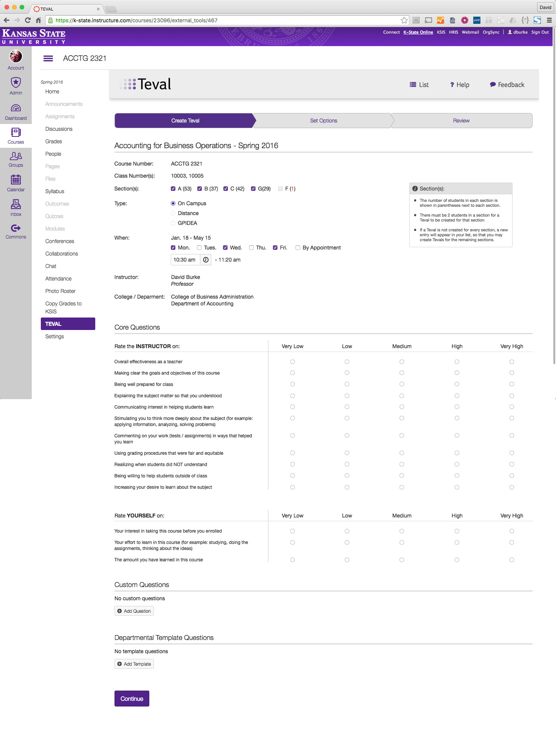The image size is (556, 756).
Task: Go to the Dashboard gauge icon
Action: (16, 108)
